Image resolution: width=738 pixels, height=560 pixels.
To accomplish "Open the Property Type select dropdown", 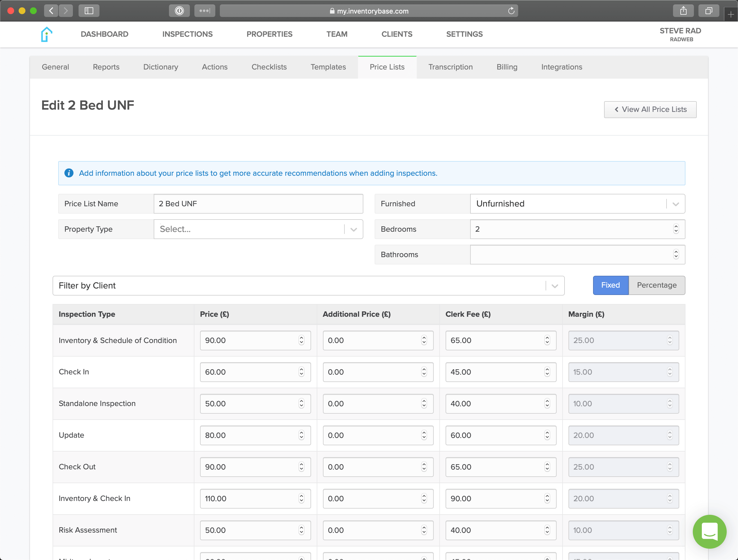I will (258, 229).
